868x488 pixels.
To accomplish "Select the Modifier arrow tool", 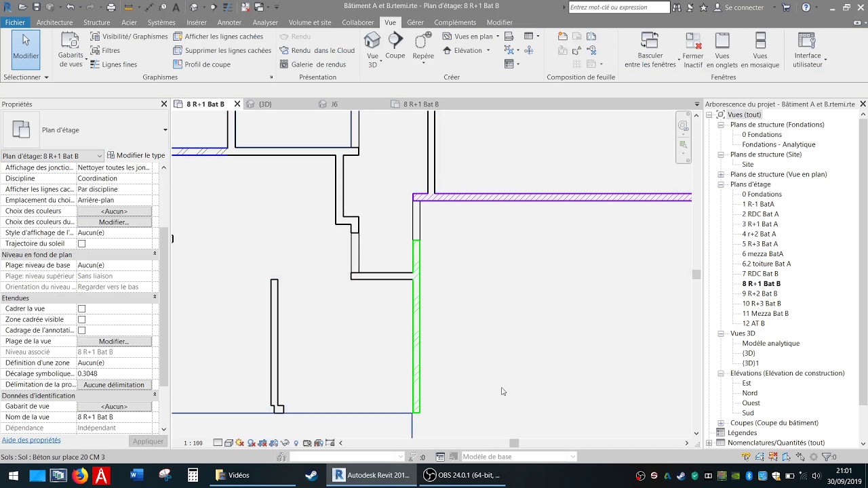I will pos(26,49).
